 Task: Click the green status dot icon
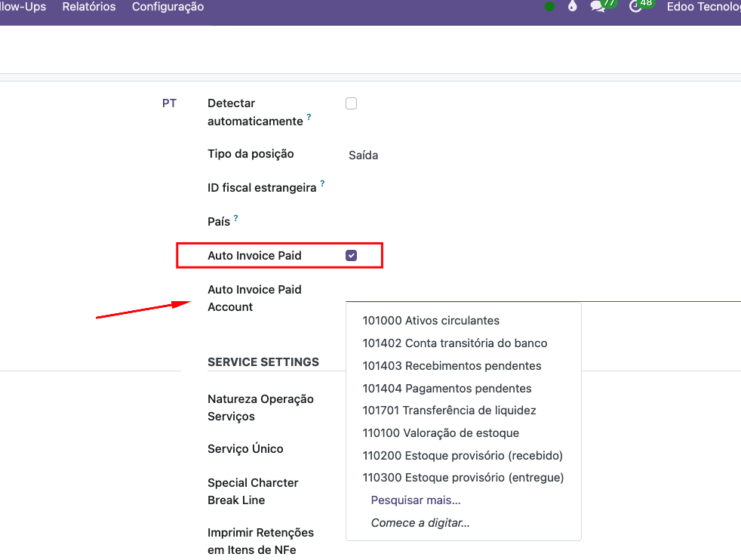(x=549, y=7)
